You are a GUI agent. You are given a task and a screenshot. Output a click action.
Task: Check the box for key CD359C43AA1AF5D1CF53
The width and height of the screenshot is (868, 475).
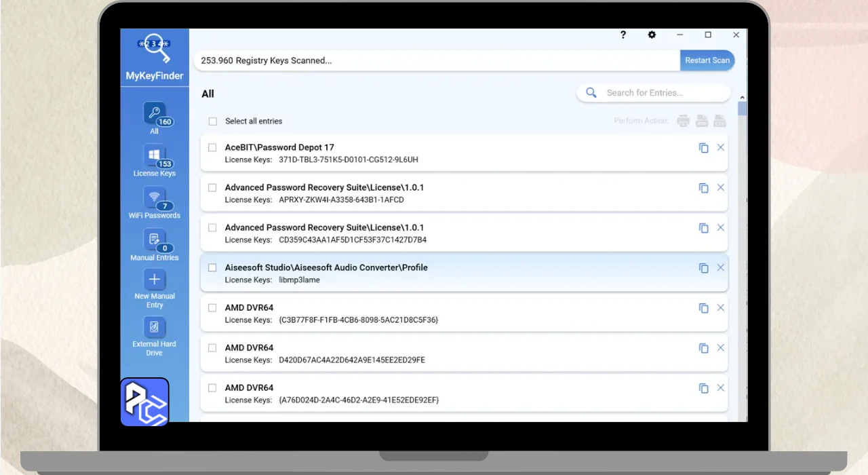click(x=212, y=227)
